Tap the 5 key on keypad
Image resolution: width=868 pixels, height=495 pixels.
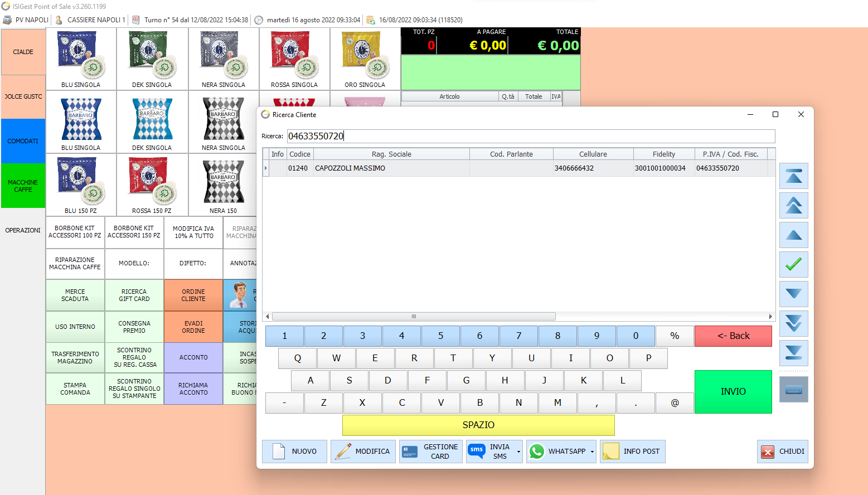point(440,336)
